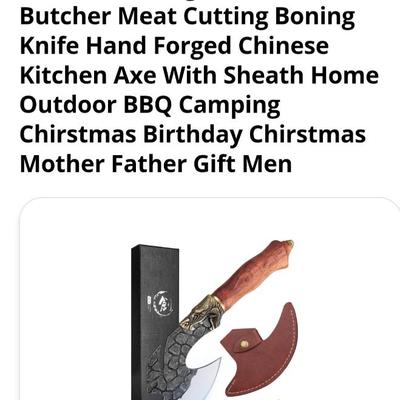400x400 pixels.
Task: Click the "Mother Father Gift Men" text
Action: coord(156,164)
